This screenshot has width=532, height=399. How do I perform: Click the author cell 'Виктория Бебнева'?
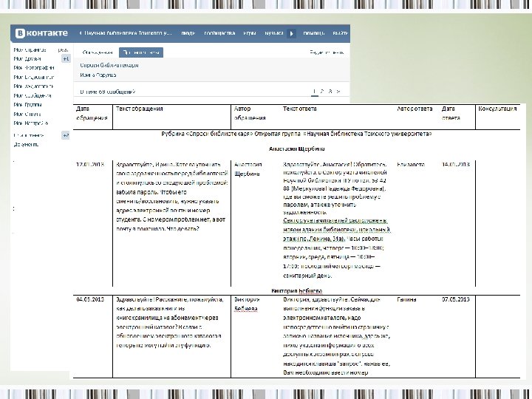point(247,304)
